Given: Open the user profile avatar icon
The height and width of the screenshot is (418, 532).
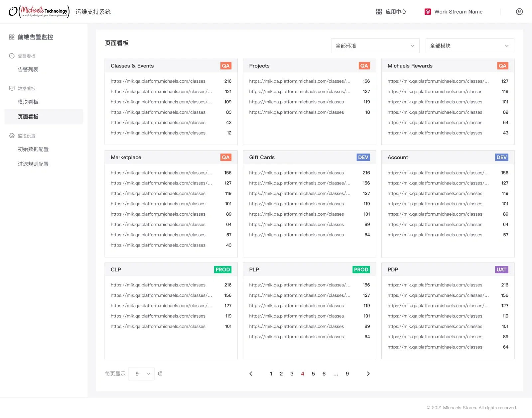Looking at the screenshot, I should point(519,12).
